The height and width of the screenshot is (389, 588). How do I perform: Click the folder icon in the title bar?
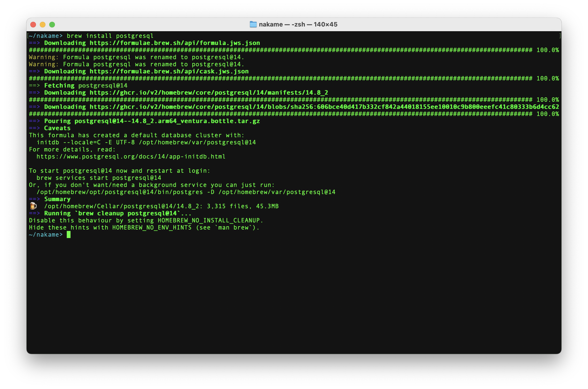253,24
